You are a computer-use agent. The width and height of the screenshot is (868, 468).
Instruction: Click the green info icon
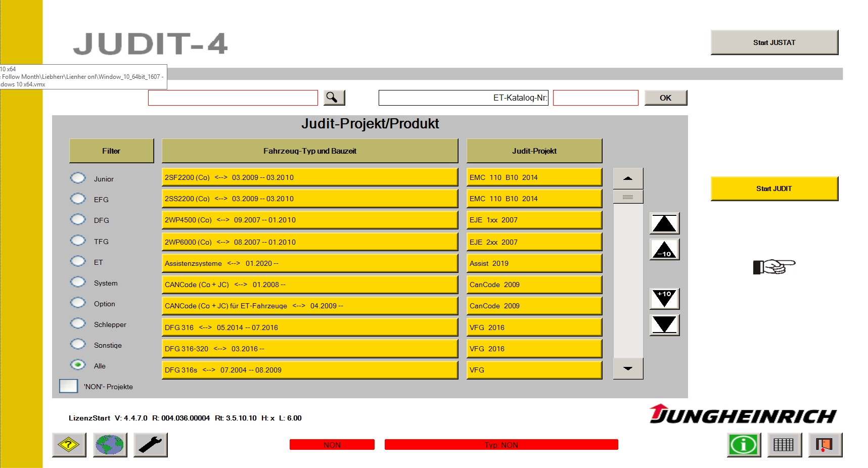[x=744, y=445]
